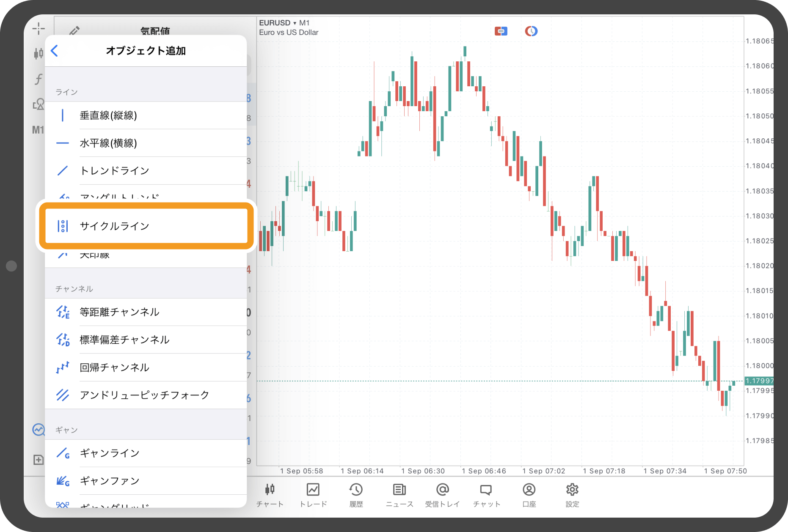Click the current price label 1.17997
The height and width of the screenshot is (532, 788).
click(x=759, y=381)
